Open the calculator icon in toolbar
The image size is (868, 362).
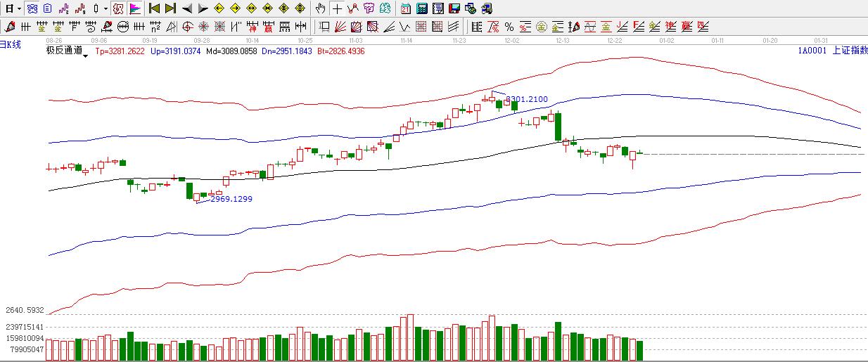pos(422,9)
